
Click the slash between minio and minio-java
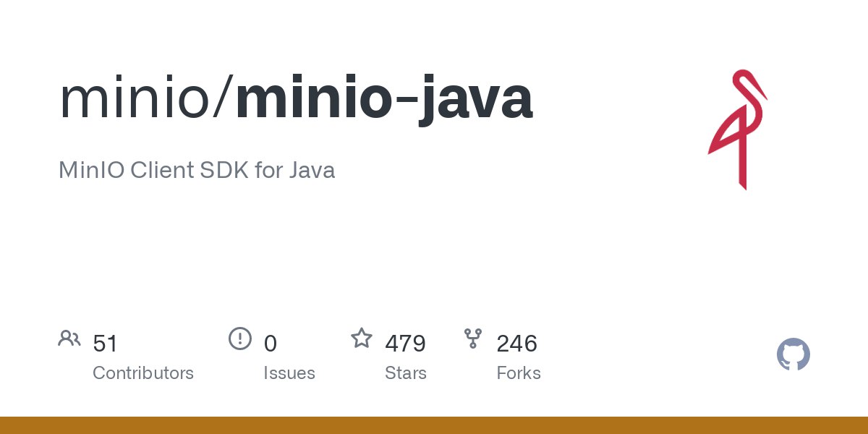[226, 100]
